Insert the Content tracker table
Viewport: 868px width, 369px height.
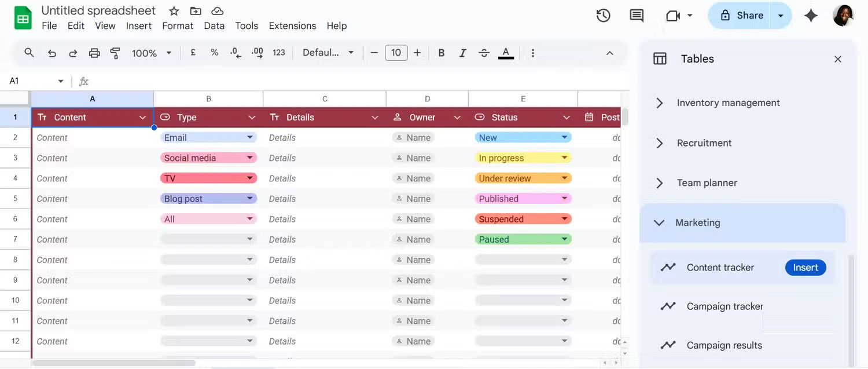pos(806,267)
